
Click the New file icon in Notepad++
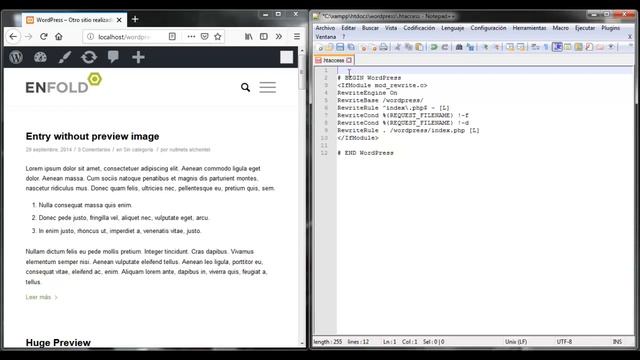tap(320, 47)
